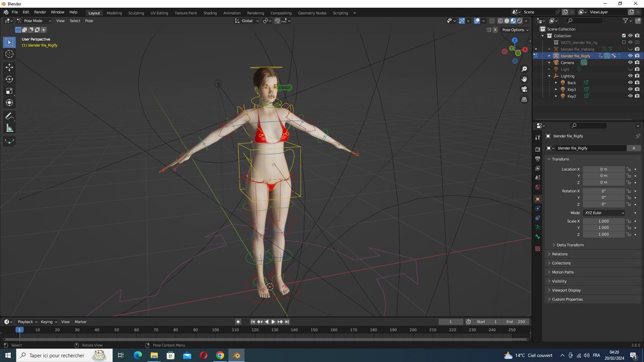This screenshot has width=644, height=362.
Task: Toggle visibility of the Key1 light
Action: pos(630,89)
